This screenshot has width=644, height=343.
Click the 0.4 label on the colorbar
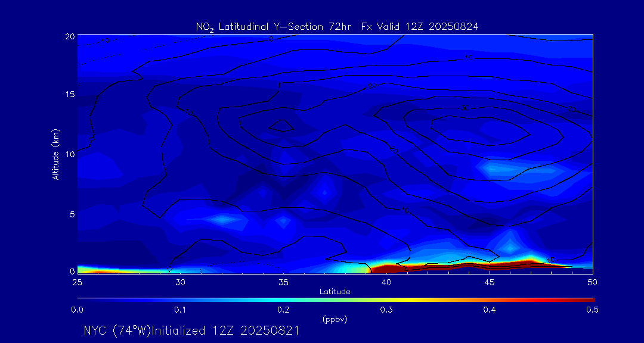tap(489, 310)
